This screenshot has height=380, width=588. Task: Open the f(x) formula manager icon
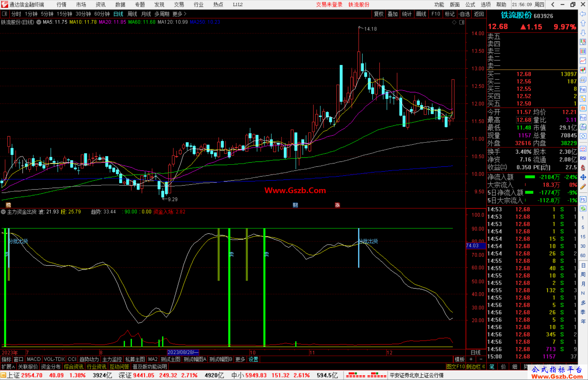pyautogui.click(x=583, y=127)
